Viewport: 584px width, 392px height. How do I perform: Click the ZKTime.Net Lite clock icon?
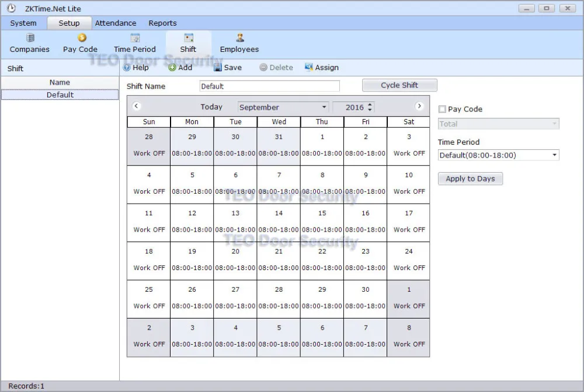(x=12, y=8)
